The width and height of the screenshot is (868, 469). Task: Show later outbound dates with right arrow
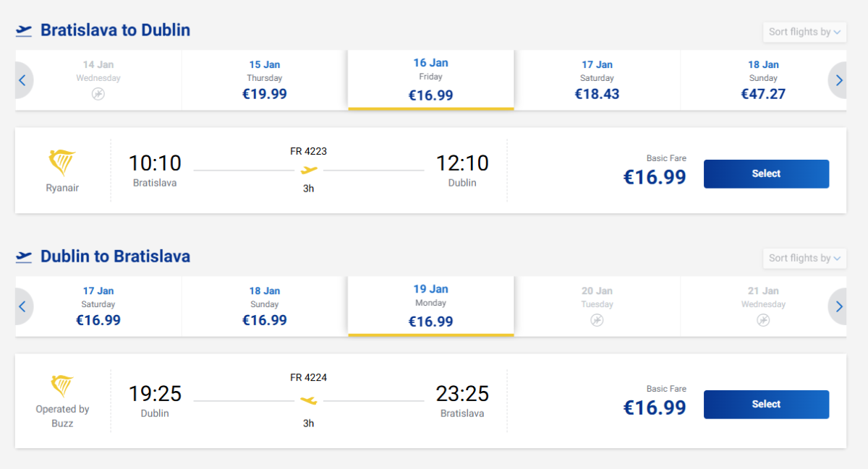pos(838,80)
